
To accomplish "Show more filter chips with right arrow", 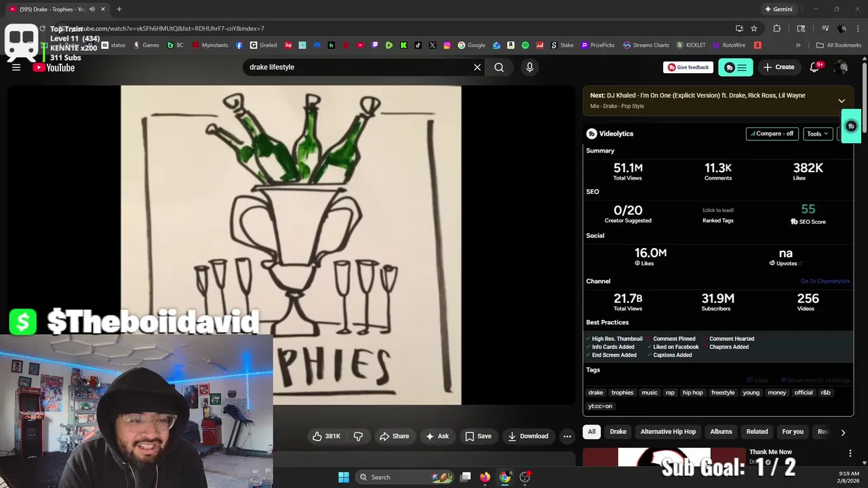I will [843, 432].
